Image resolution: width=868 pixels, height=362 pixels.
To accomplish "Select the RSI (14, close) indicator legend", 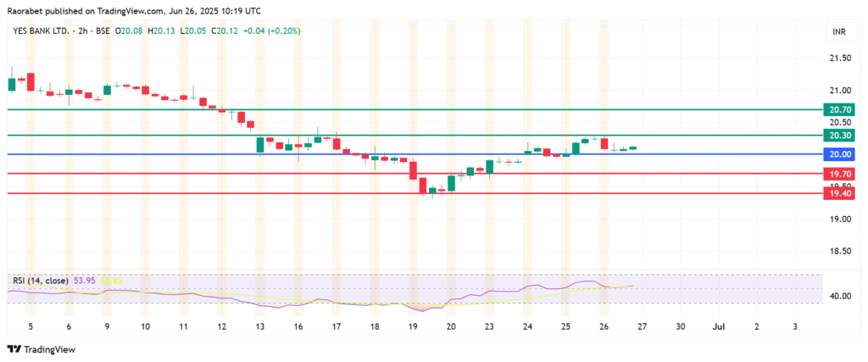I will click(x=40, y=279).
